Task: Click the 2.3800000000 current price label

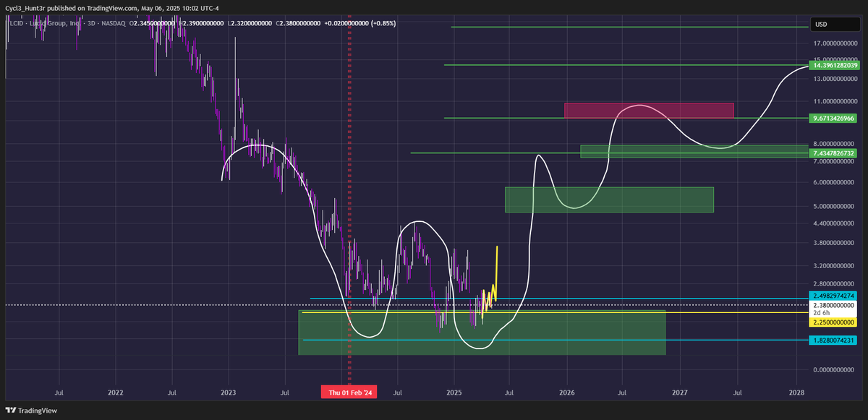Action: point(834,305)
